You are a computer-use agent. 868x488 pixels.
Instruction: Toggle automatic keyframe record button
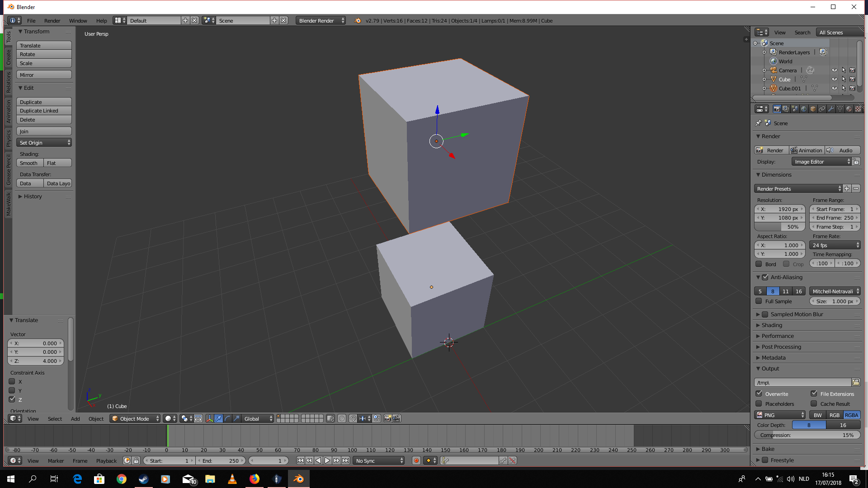click(x=416, y=460)
